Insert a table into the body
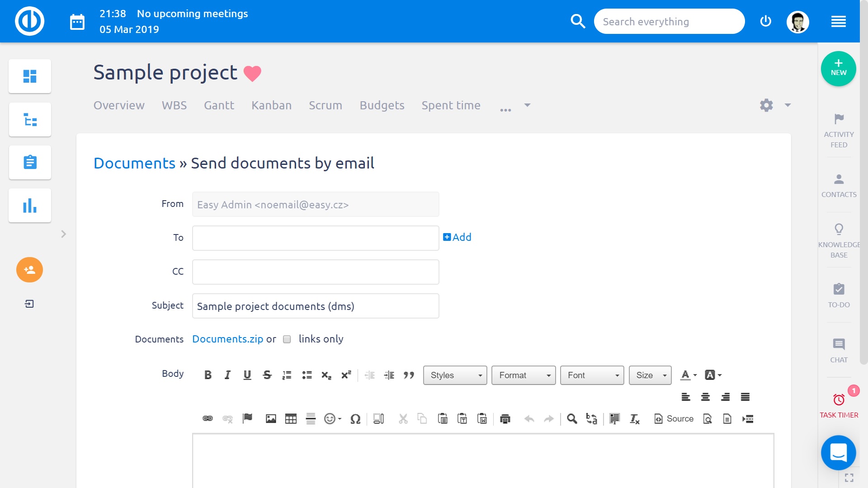 (291, 418)
